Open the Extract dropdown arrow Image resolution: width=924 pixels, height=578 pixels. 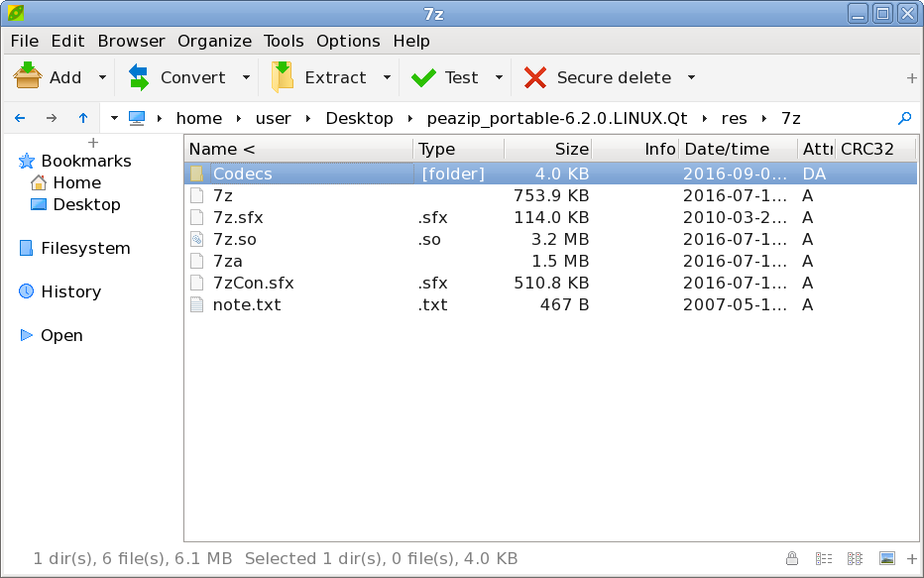(388, 77)
